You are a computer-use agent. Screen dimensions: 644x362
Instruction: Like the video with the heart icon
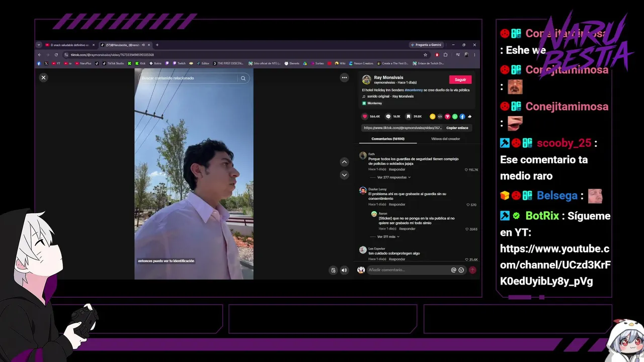pos(365,116)
